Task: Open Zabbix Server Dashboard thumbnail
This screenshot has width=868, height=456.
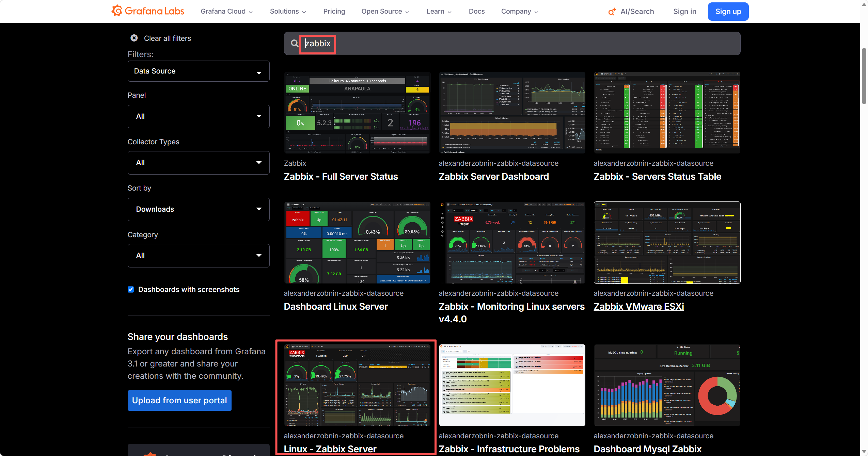Action: tap(512, 113)
